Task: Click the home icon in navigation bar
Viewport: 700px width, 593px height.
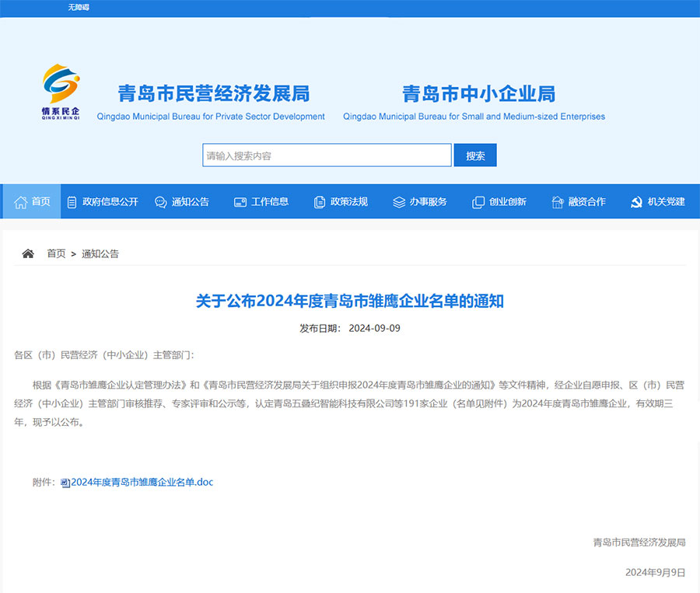Action: coord(20,202)
